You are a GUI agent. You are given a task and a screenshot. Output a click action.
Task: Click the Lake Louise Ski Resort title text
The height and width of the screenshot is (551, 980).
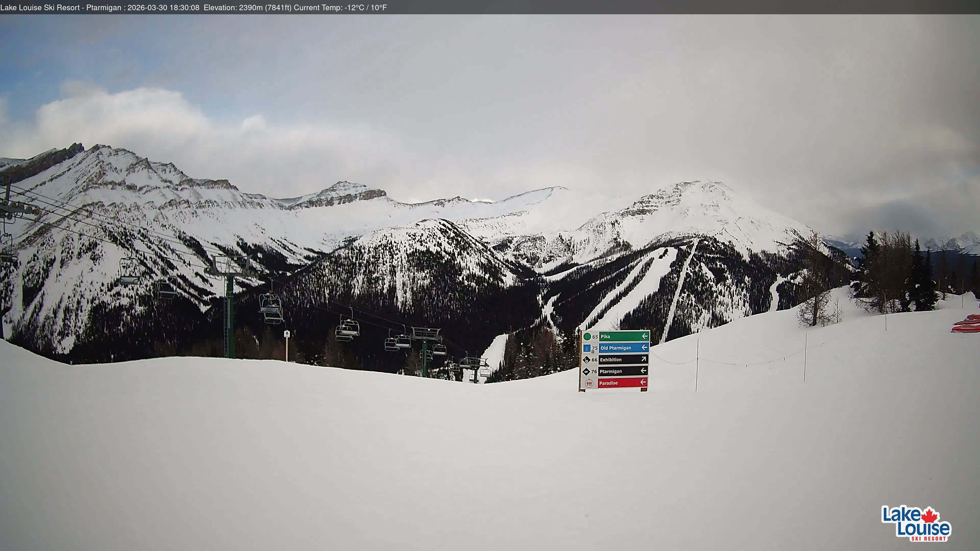point(40,8)
